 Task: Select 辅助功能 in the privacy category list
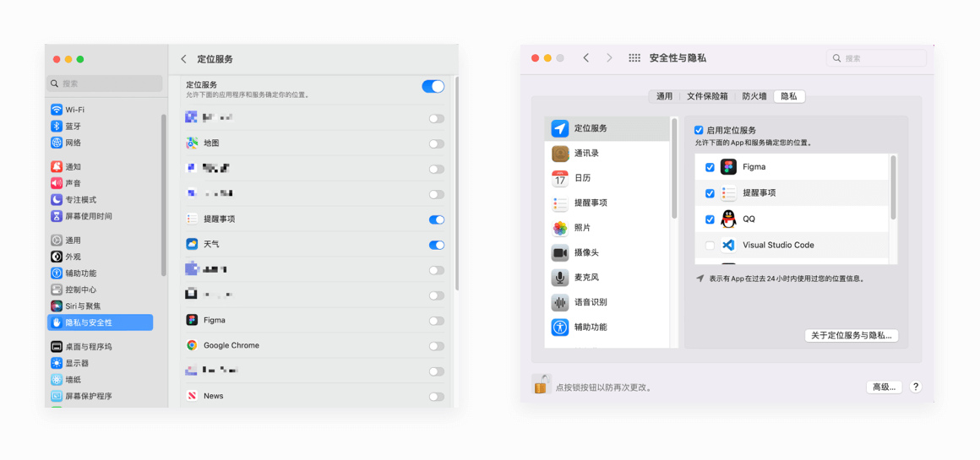[x=607, y=327]
